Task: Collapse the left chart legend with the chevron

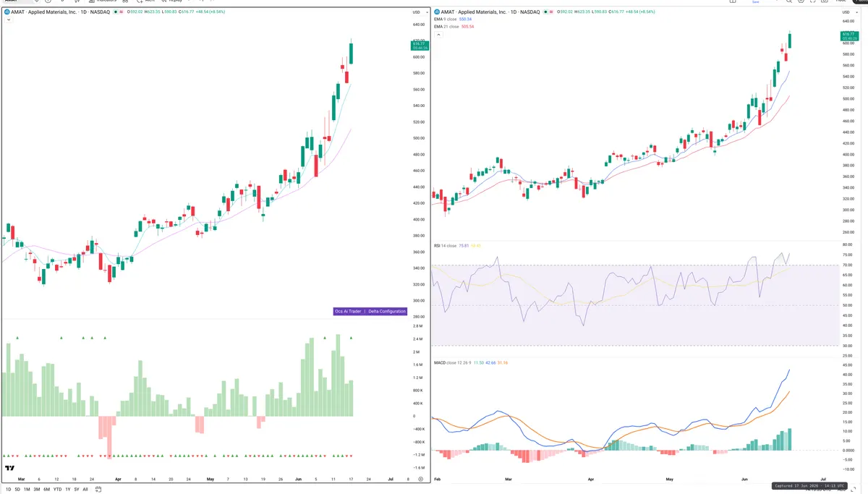Action: [9, 20]
